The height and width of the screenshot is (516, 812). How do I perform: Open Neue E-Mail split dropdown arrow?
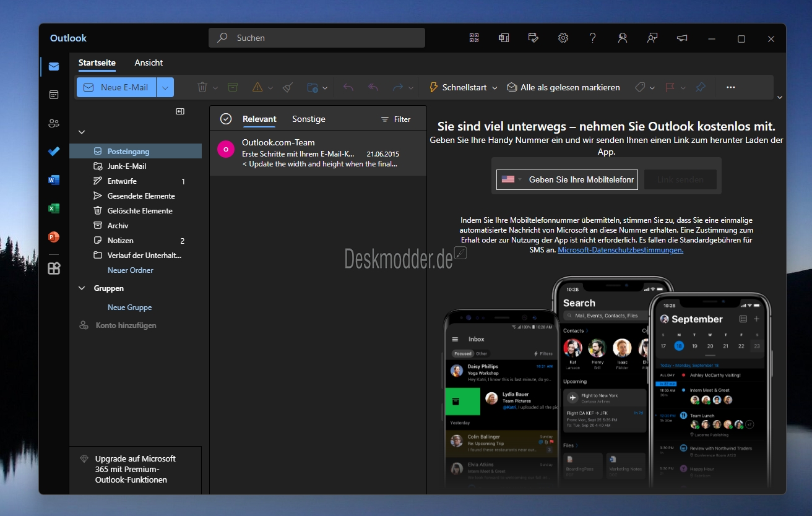(165, 87)
